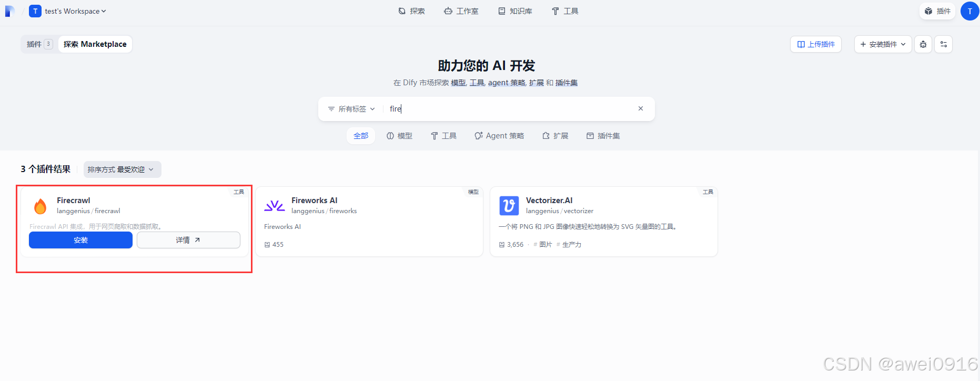Click the 扩展 link in the subtitle
The image size is (980, 381).
537,83
